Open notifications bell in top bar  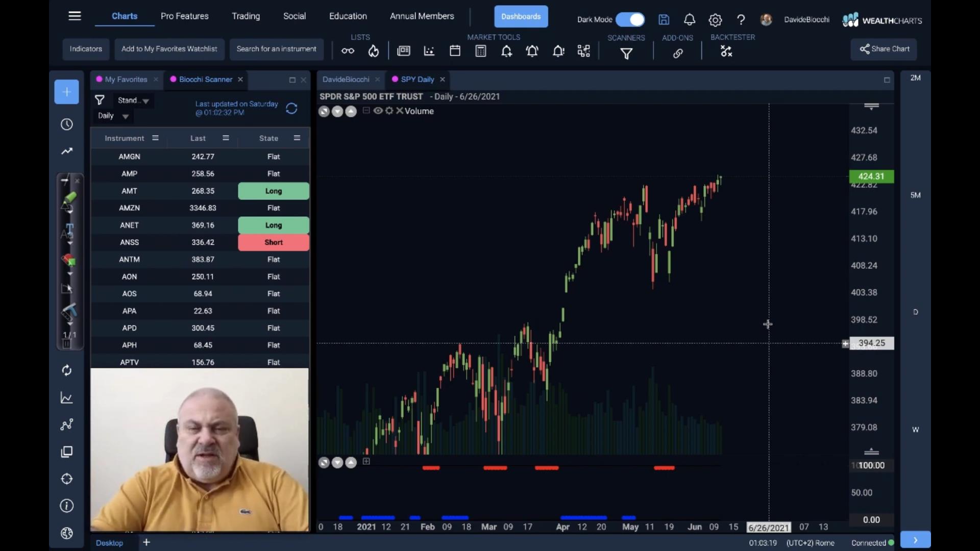point(690,19)
